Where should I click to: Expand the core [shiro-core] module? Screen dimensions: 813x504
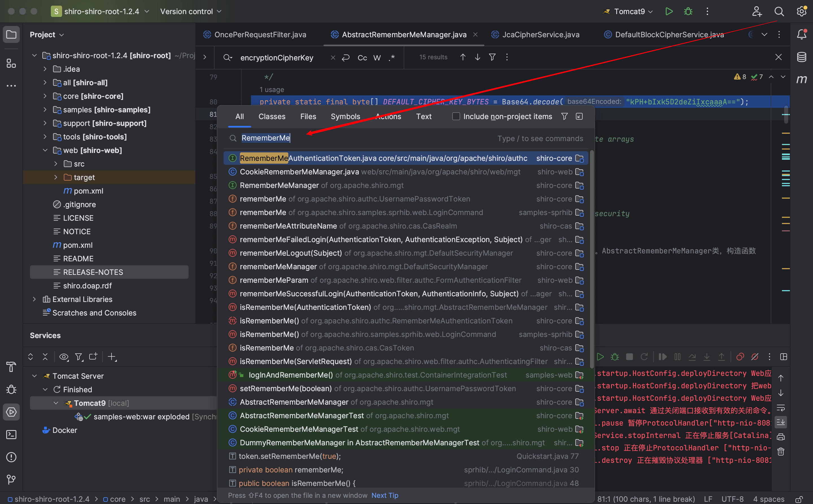(x=45, y=96)
